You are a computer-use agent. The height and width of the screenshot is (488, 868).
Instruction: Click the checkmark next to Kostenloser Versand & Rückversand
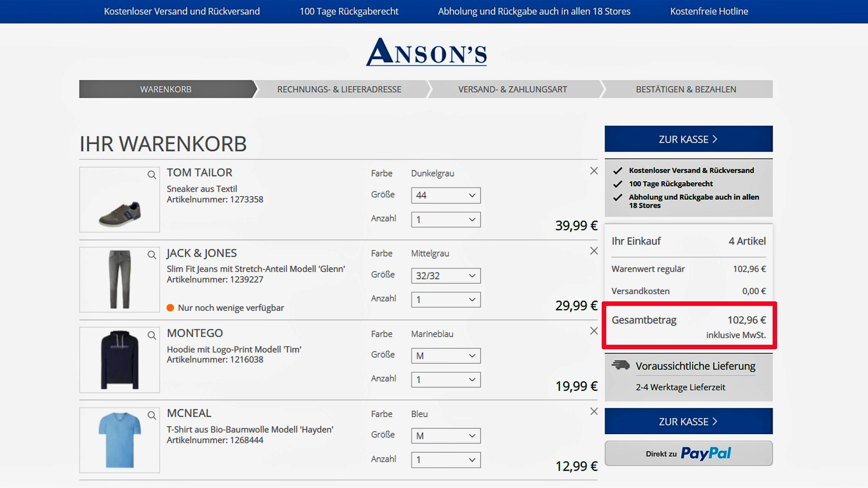pyautogui.click(x=618, y=171)
